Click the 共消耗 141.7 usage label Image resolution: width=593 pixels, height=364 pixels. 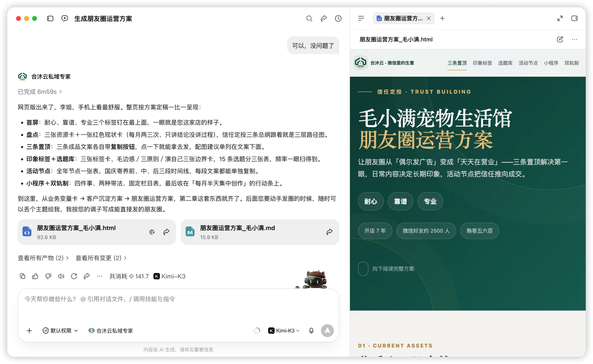129,276
